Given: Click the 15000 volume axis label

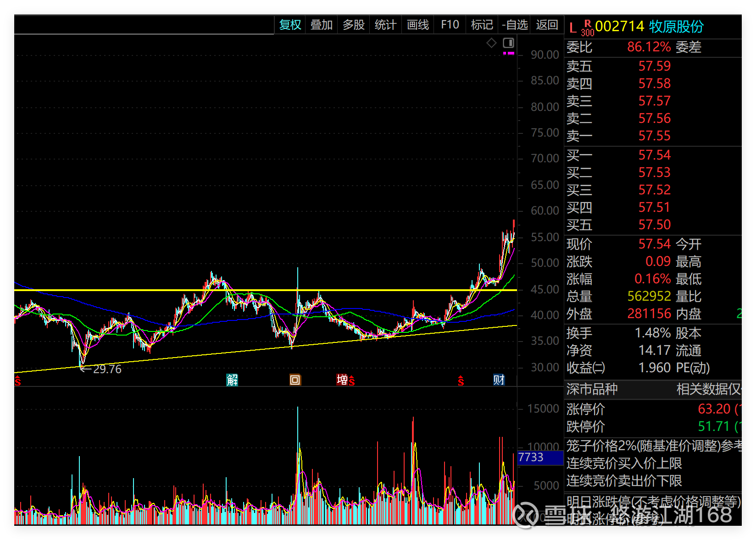Looking at the screenshot, I should [543, 408].
